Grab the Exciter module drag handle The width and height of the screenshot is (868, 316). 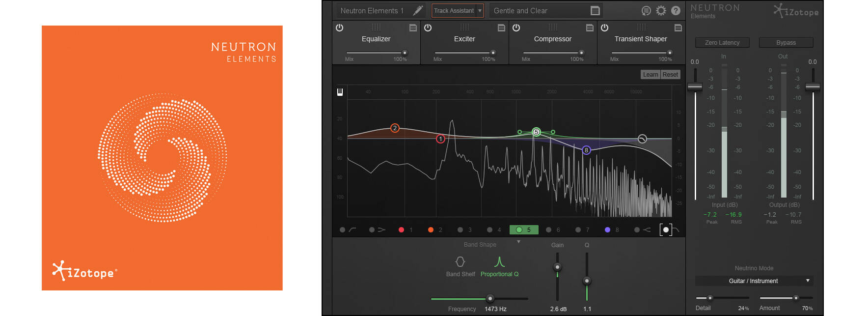tap(464, 27)
